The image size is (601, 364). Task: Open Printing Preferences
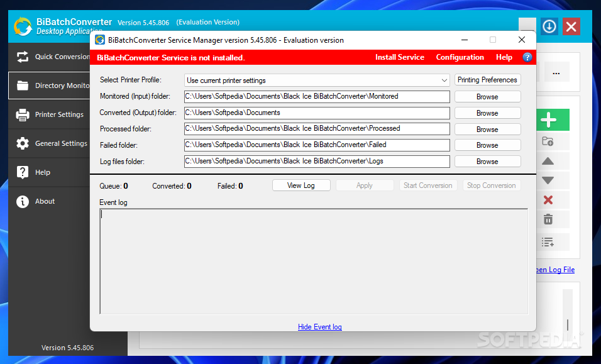click(x=488, y=80)
